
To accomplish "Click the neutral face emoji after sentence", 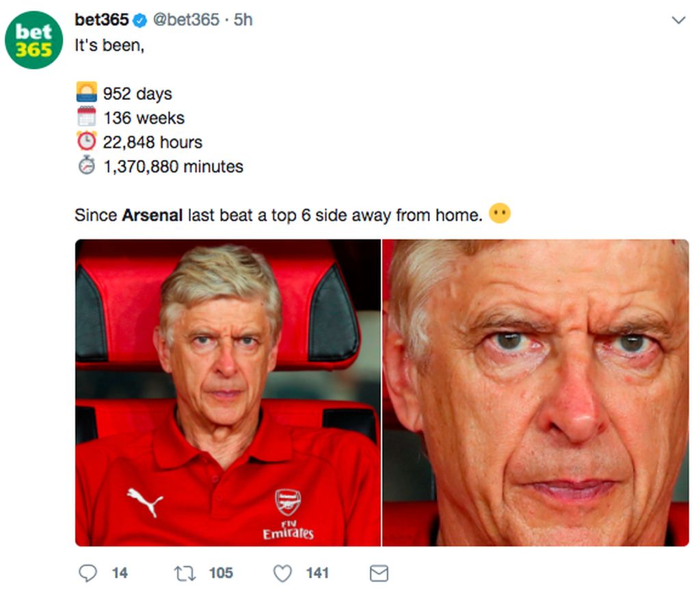I will coord(500,215).
